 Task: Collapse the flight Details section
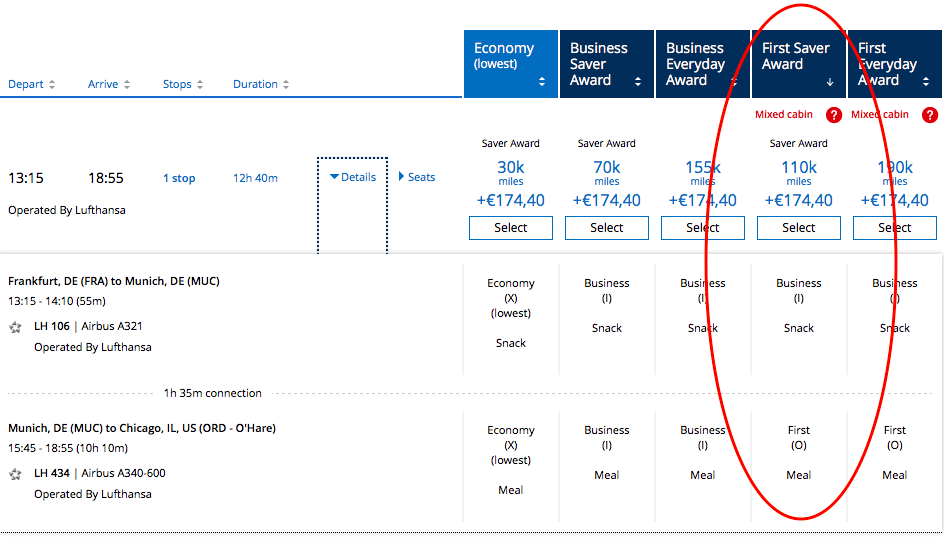coord(353,177)
